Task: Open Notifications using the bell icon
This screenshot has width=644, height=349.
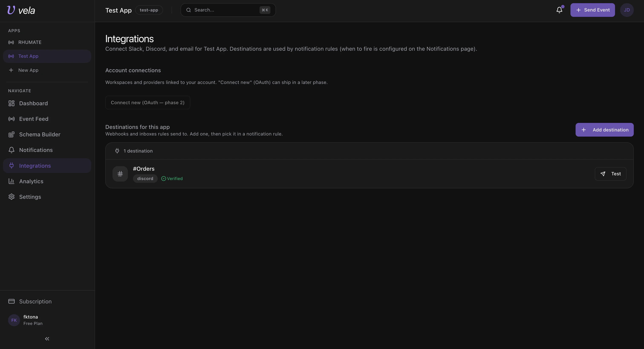Action: (x=11, y=150)
